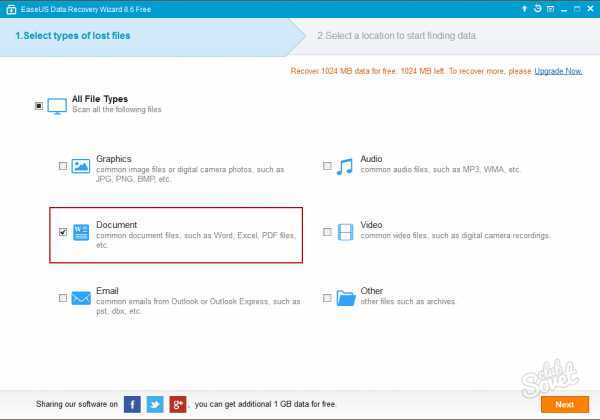
Task: Click the All File Types heading text
Action: coord(100,99)
